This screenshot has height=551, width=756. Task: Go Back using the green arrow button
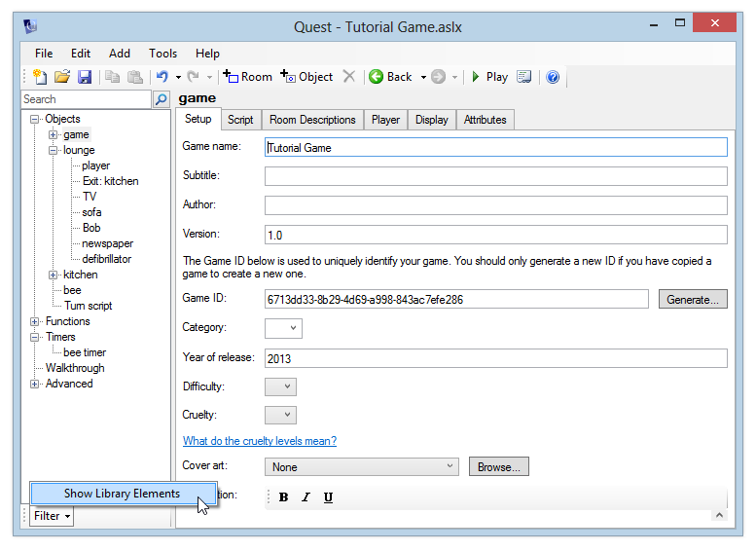coord(390,77)
